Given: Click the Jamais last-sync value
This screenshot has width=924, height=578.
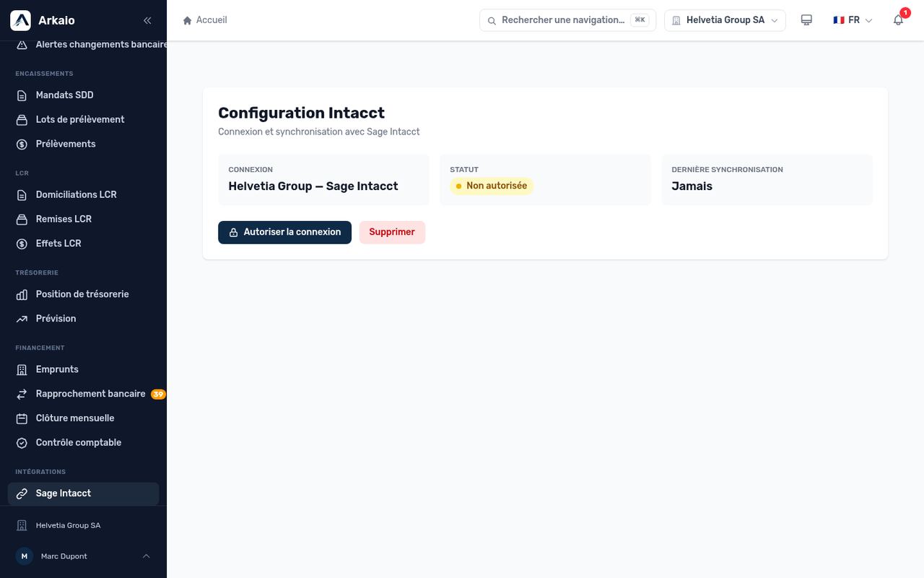Looking at the screenshot, I should pyautogui.click(x=692, y=186).
